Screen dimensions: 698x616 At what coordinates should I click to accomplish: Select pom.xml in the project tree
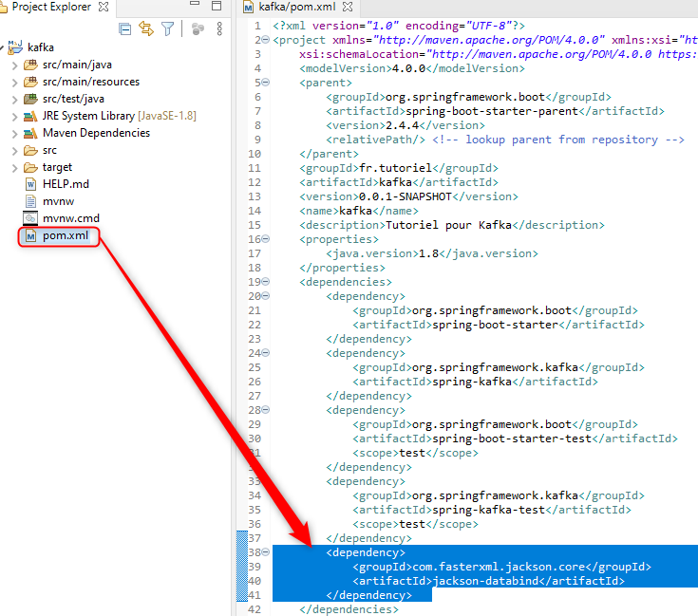(x=65, y=235)
